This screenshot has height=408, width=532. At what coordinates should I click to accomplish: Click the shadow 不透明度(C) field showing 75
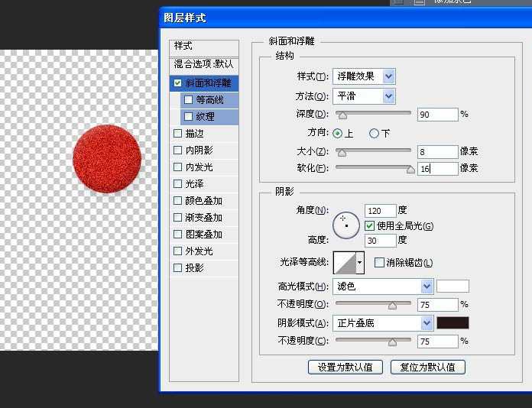[x=438, y=342]
